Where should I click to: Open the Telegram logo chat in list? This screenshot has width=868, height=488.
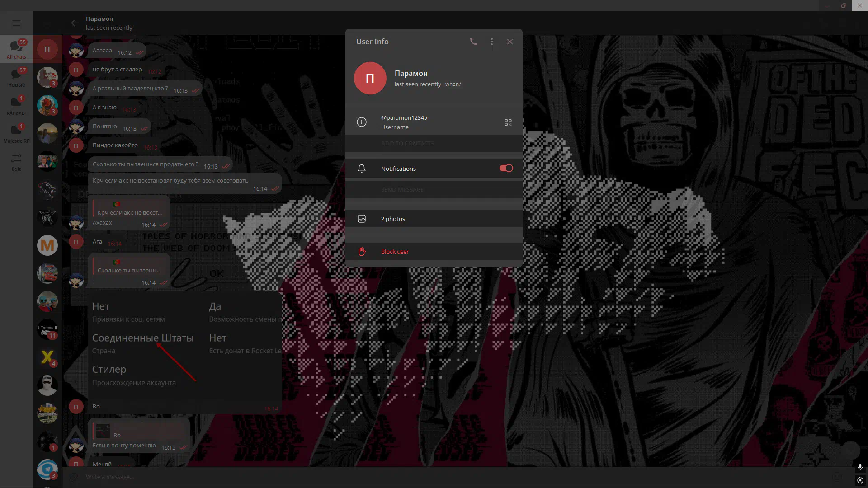(x=47, y=469)
